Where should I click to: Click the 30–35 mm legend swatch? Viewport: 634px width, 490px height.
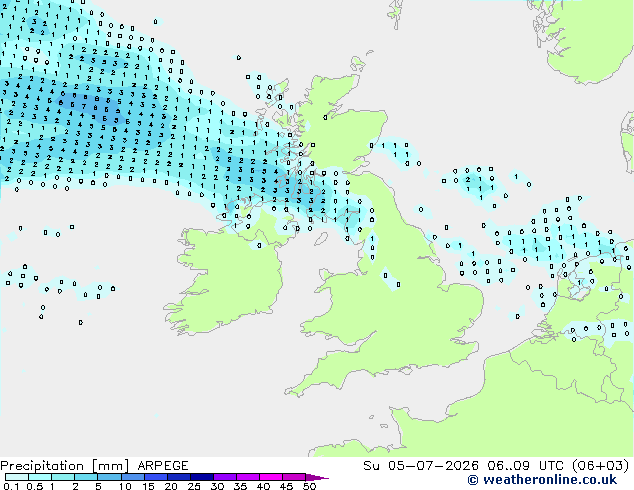[x=224, y=477]
